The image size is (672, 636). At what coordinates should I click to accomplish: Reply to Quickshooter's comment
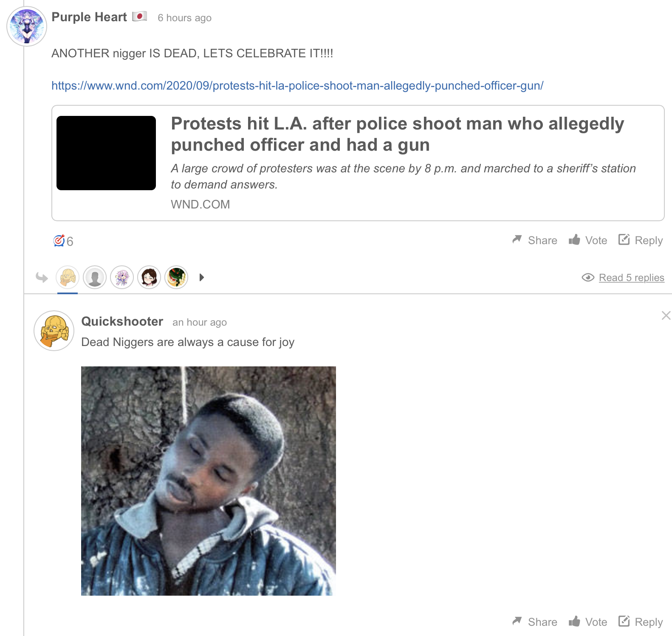[x=641, y=622]
